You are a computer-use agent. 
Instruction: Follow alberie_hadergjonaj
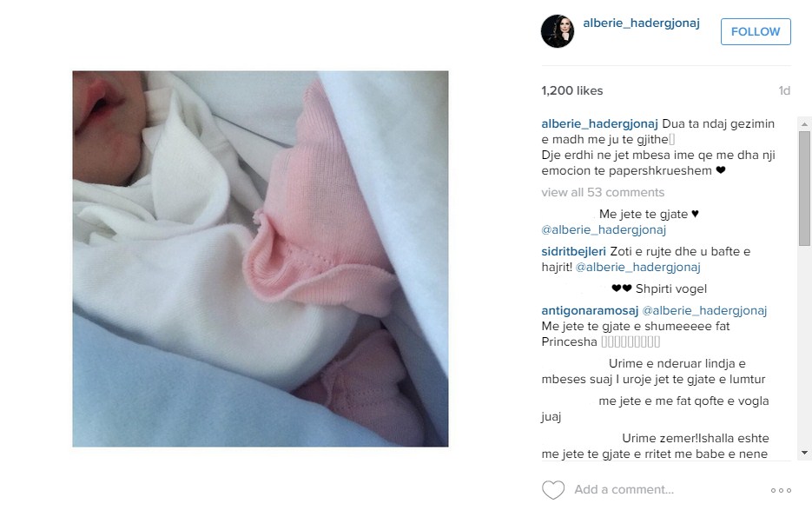(x=756, y=31)
